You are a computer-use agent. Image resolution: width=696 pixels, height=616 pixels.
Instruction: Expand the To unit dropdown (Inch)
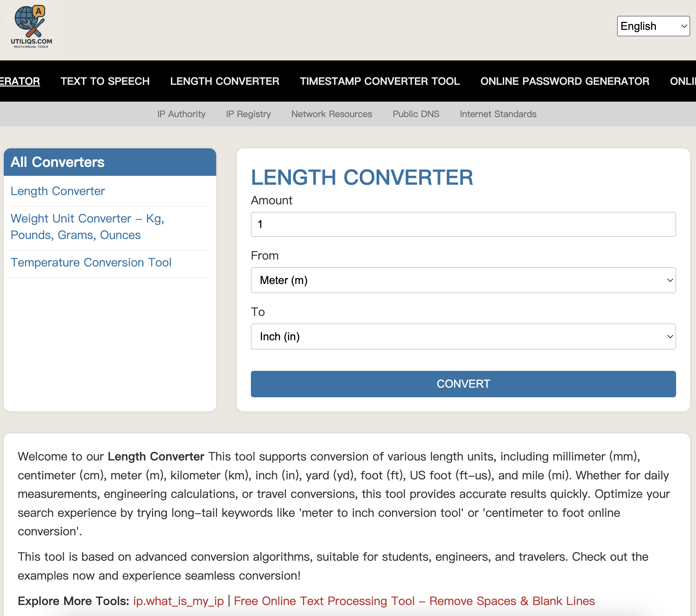(463, 336)
